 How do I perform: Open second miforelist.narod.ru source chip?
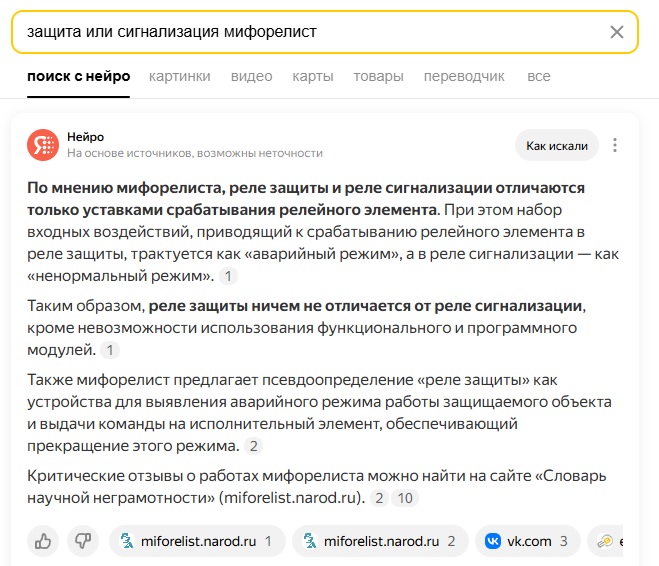point(380,541)
